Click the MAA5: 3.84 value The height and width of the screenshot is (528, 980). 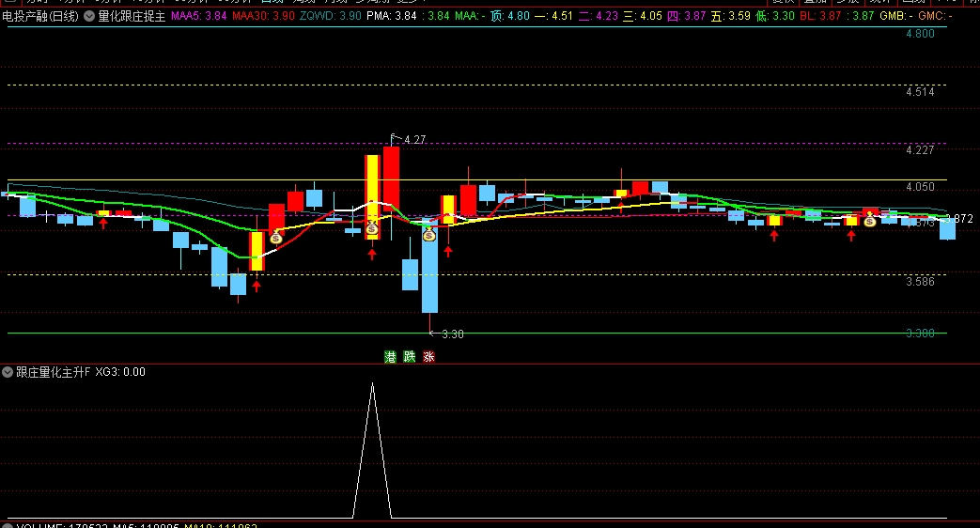199,16
